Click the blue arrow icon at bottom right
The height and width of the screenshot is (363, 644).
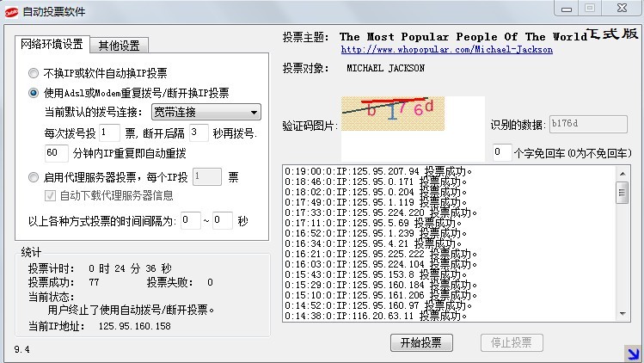pyautogui.click(x=632, y=350)
